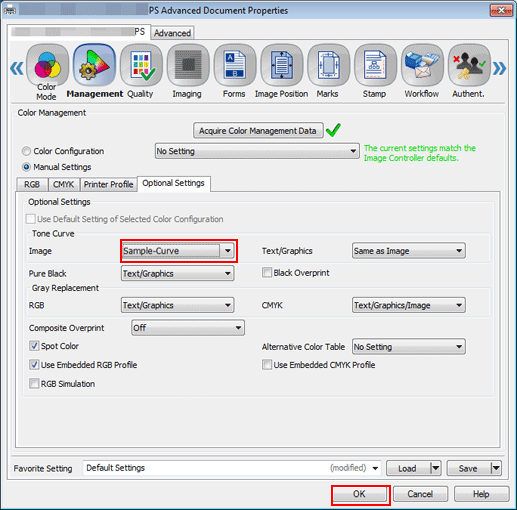This screenshot has width=517, height=510.
Task: Click the Load button
Action: pyautogui.click(x=408, y=468)
